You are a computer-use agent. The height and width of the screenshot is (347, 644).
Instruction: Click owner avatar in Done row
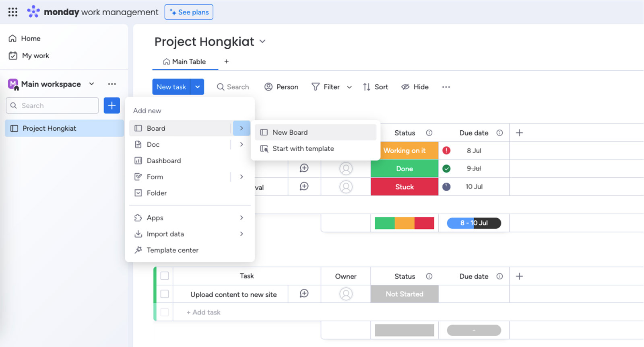click(x=346, y=168)
